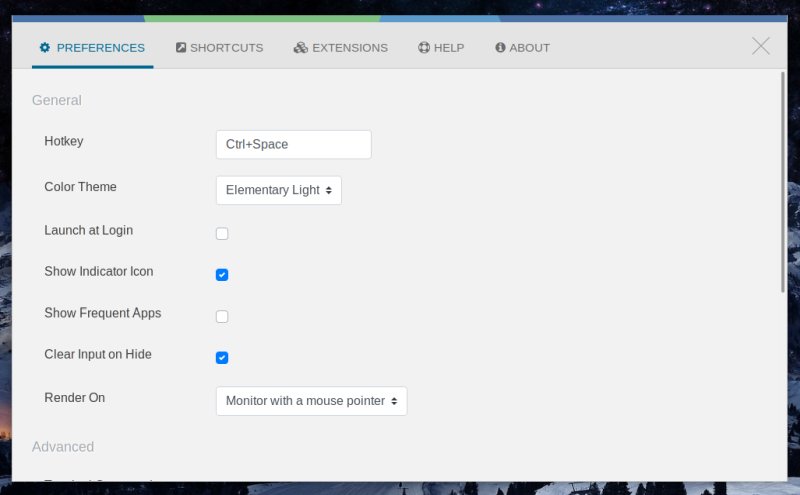Click the About info icon
Image resolution: width=800 pixels, height=495 pixels.
[x=500, y=47]
